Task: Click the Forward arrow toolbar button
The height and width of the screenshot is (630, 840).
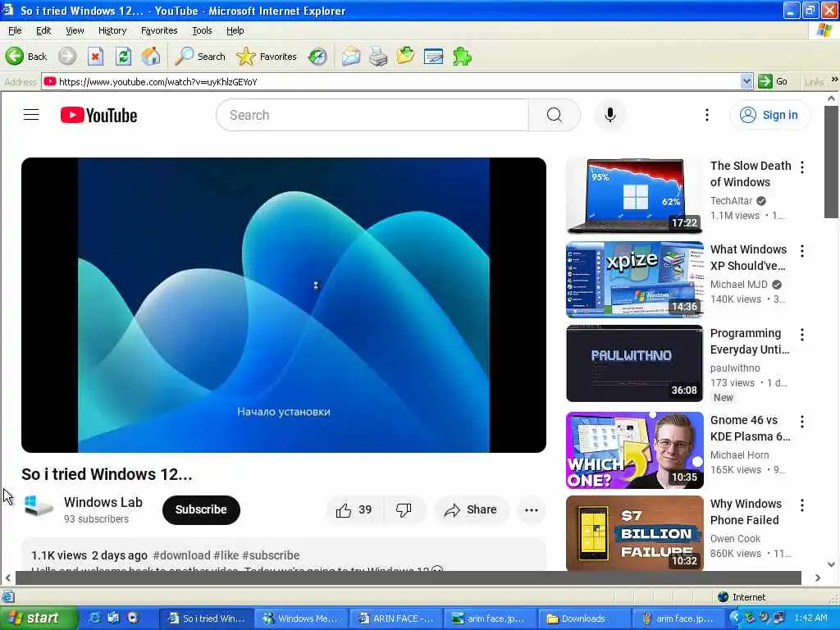Action: click(67, 57)
